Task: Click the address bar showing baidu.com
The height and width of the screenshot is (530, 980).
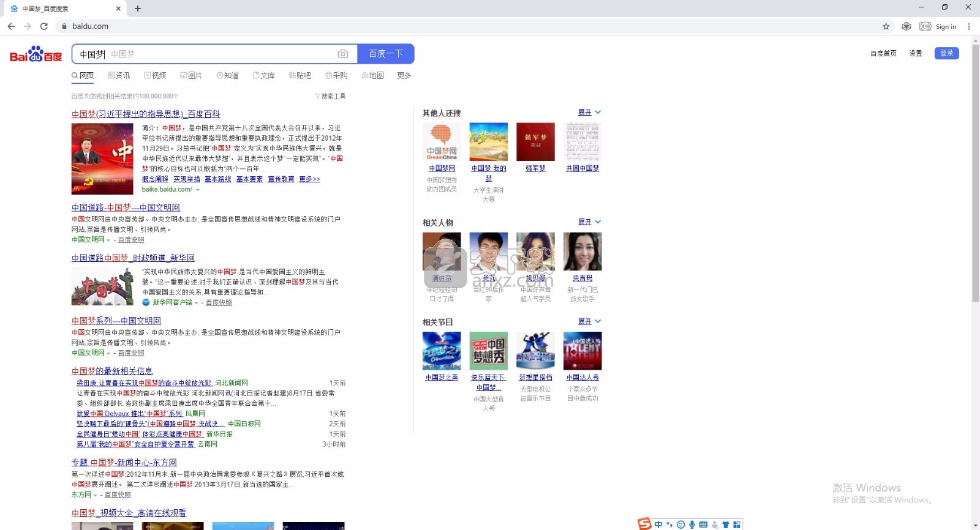Action: [466, 26]
